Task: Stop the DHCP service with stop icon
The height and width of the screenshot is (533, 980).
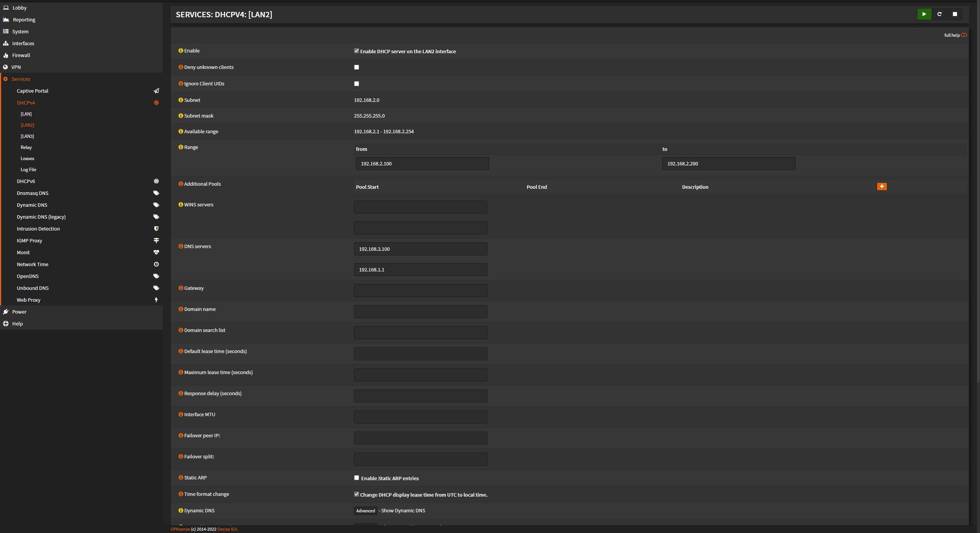Action: (955, 14)
